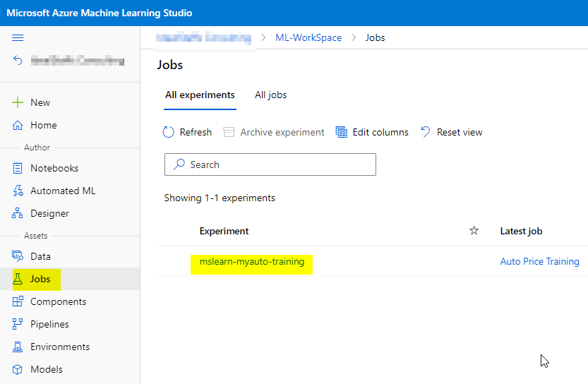Navigate to Pipelines in the sidebar
588x384 pixels.
click(x=49, y=324)
